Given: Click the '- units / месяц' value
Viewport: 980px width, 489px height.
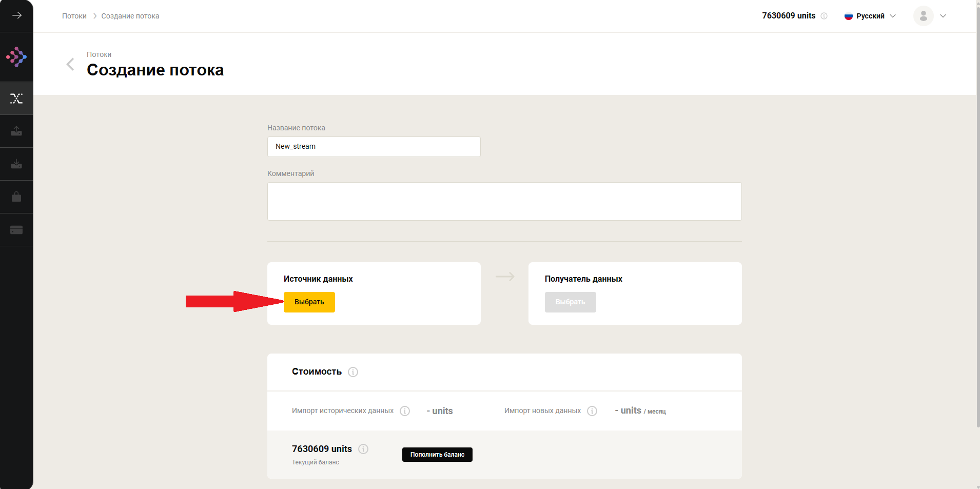Looking at the screenshot, I should click(x=640, y=411).
